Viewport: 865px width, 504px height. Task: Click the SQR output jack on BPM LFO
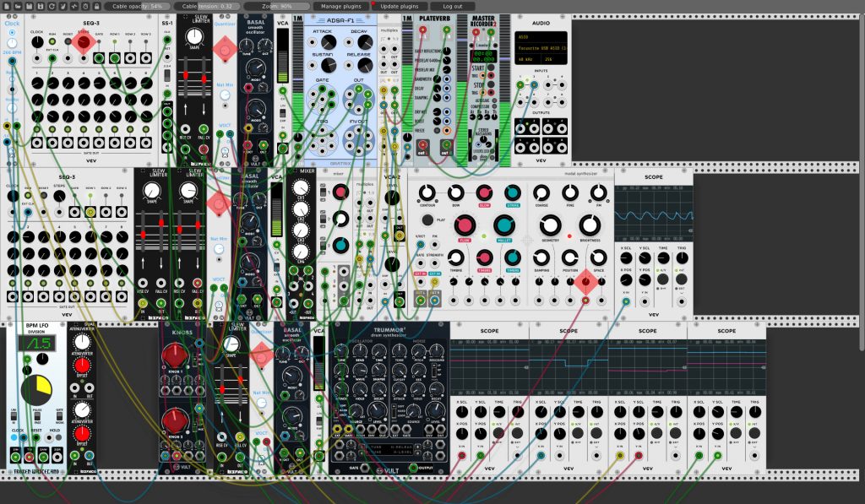57,457
